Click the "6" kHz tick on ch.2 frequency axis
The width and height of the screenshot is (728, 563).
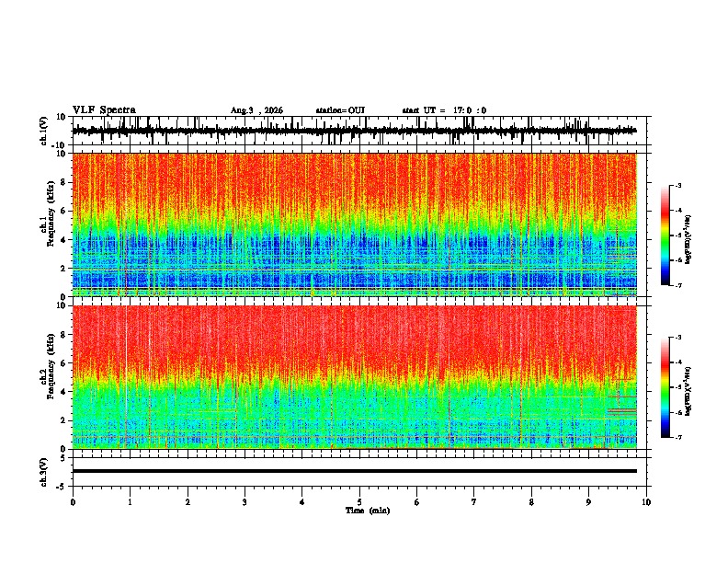click(63, 362)
